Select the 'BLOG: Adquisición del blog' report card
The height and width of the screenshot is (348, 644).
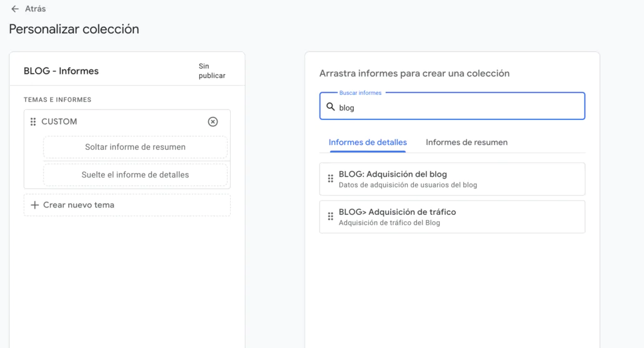452,179
